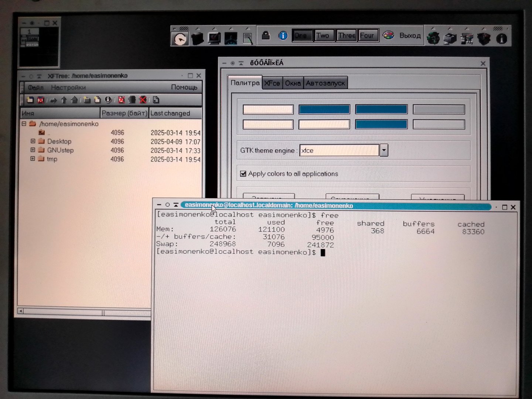Open the GTK theme engine dropdown arrow

(x=384, y=150)
